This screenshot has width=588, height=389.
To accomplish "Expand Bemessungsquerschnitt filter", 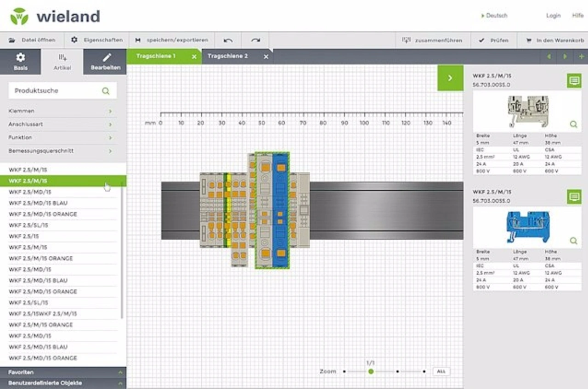I will (x=61, y=151).
